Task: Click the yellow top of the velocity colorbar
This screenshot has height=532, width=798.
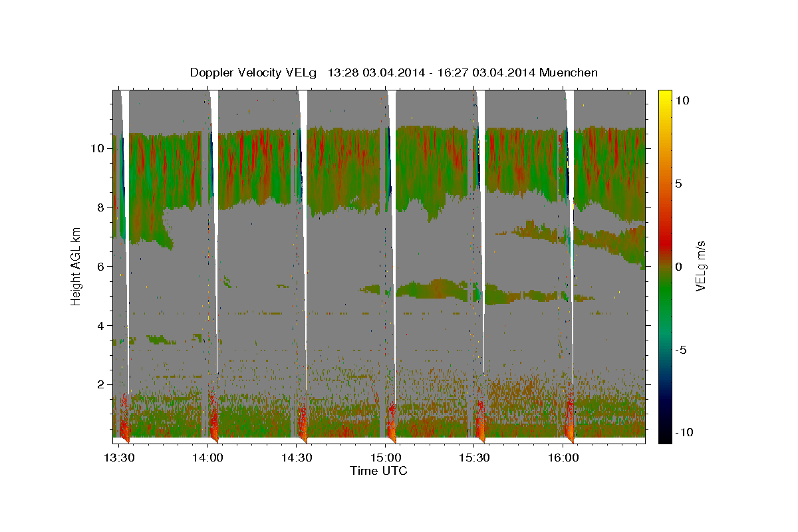Action: tap(665, 98)
